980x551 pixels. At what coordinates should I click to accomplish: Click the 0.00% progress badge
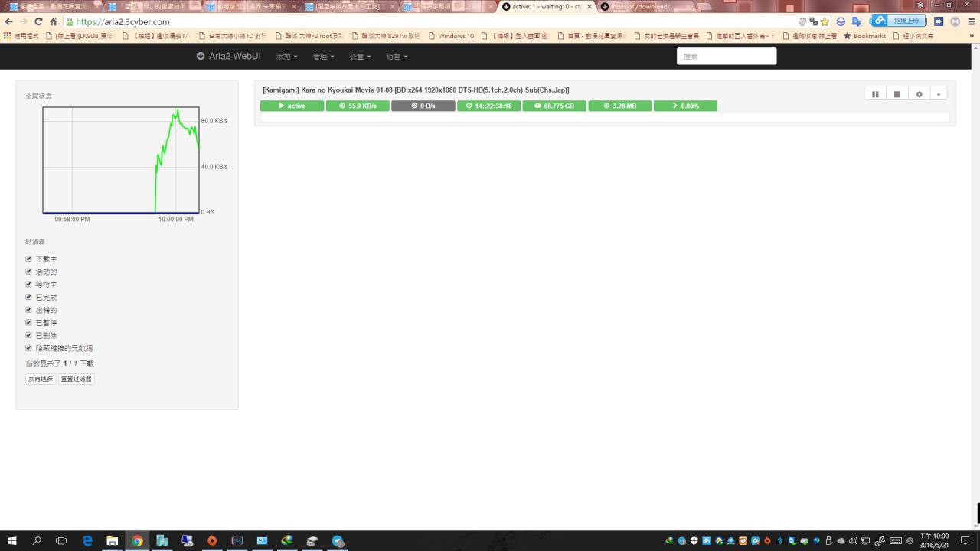pyautogui.click(x=685, y=106)
